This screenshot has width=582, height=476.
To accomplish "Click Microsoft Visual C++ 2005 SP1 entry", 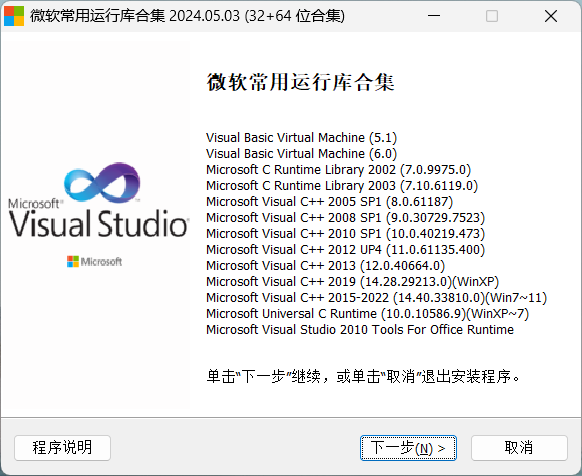I will (x=330, y=202).
